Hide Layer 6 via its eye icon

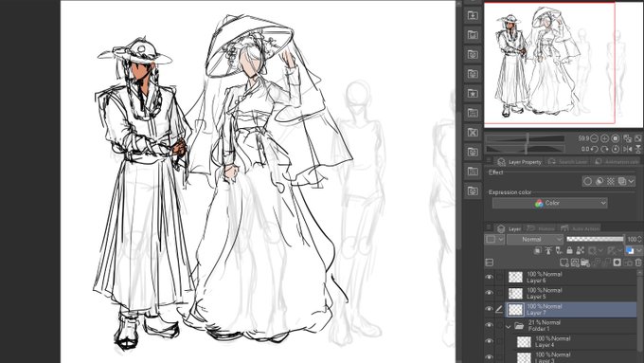[489, 277]
